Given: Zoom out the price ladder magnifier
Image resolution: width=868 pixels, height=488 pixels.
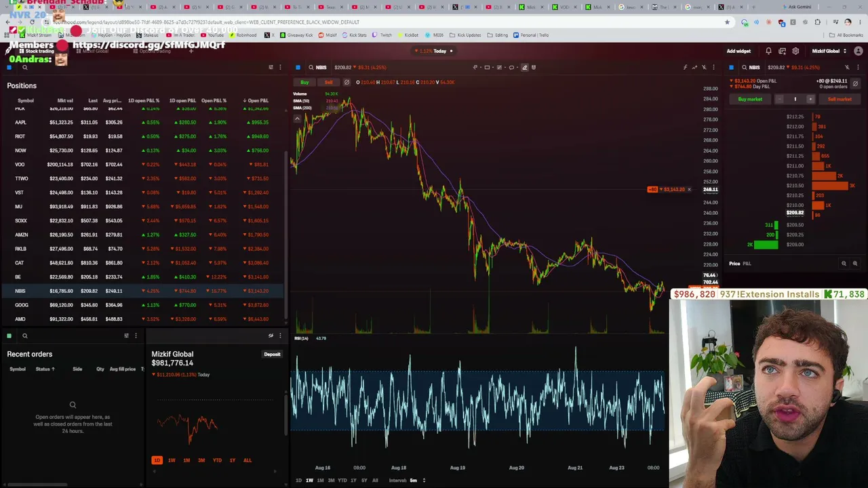Looking at the screenshot, I should [844, 263].
